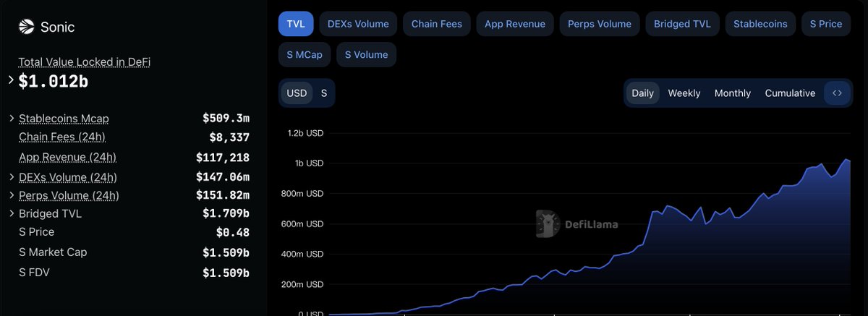
Task: Expand the Bridged TVL row
Action: tap(12, 213)
